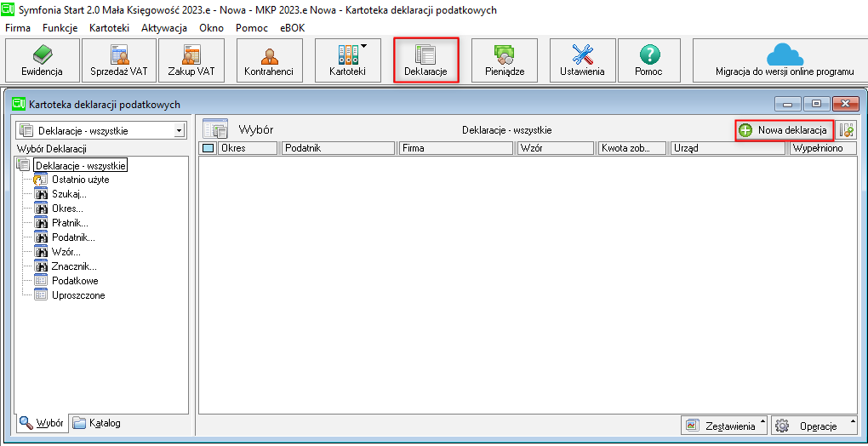Open the Zestawienia dropdown button
868x446 pixels.
point(724,426)
